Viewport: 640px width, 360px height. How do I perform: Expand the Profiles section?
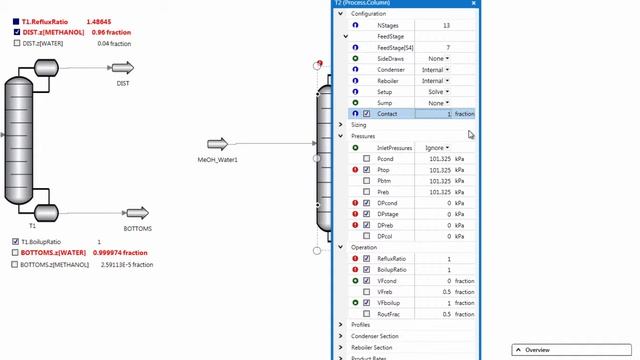point(340,324)
